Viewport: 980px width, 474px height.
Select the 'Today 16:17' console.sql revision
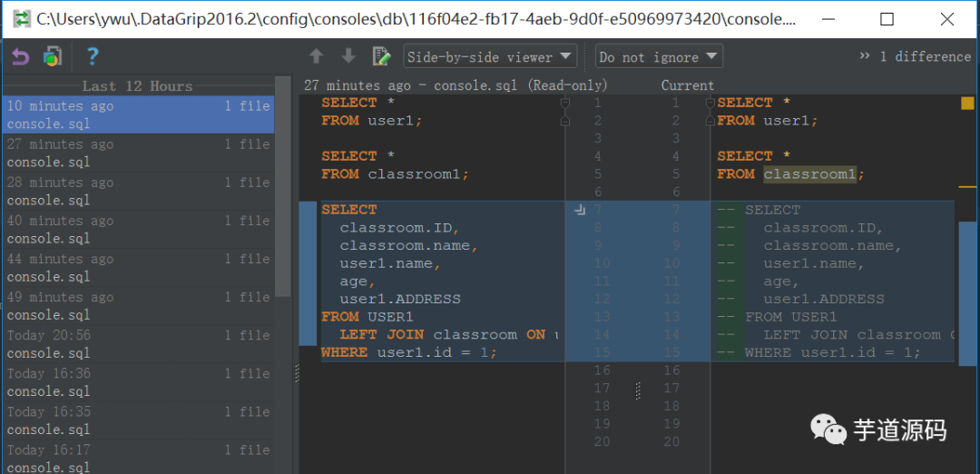pos(138,457)
